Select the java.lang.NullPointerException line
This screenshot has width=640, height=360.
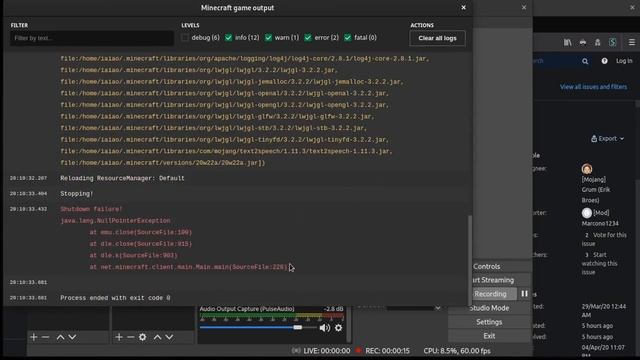(115, 220)
